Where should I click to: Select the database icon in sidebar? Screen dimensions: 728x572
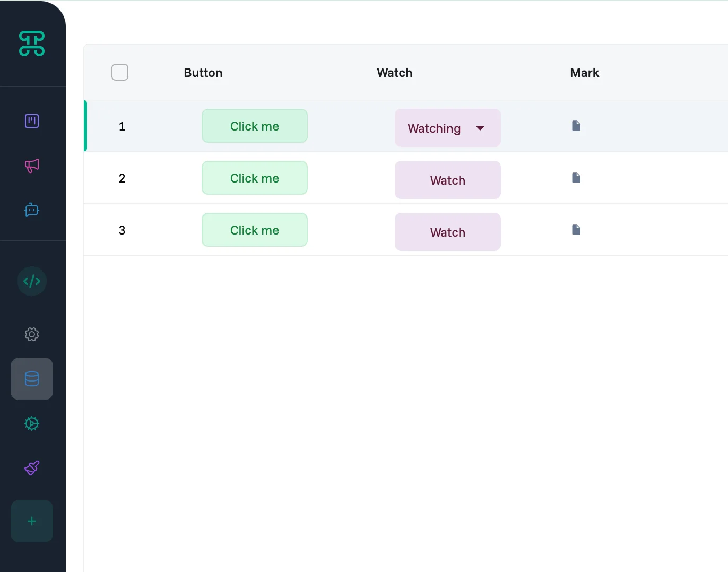click(32, 379)
